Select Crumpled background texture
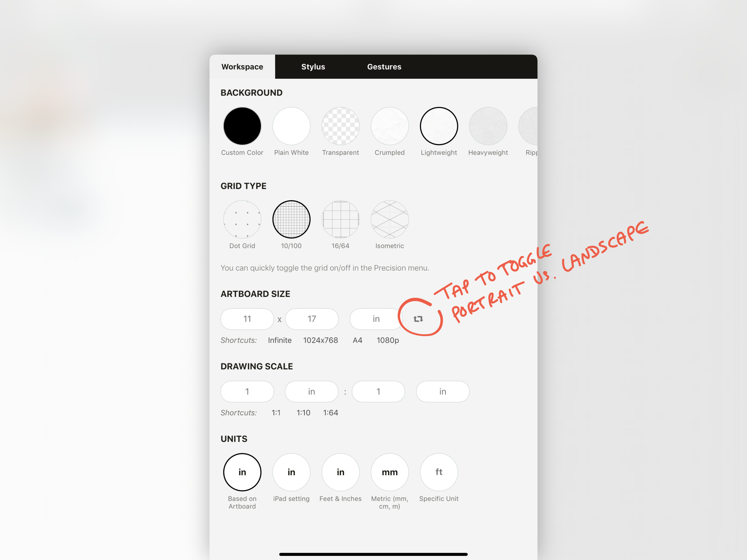747x560 pixels. 390,125
